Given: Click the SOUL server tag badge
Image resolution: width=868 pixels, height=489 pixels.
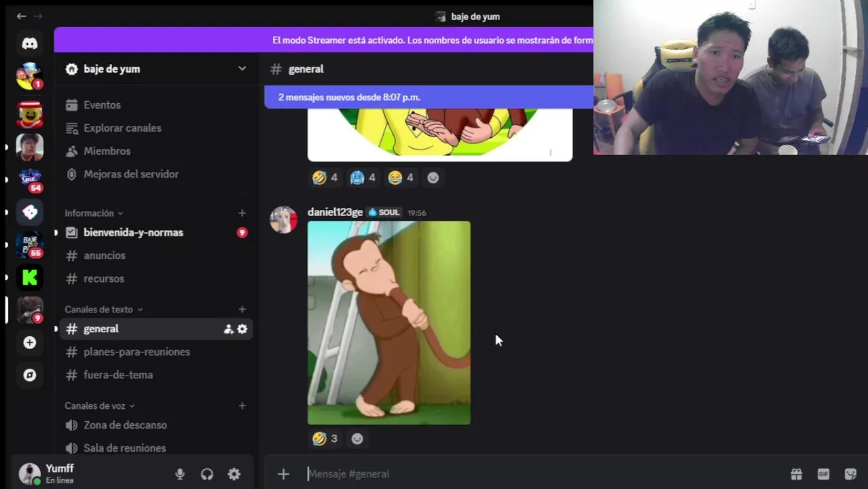Looking at the screenshot, I should coord(384,213).
